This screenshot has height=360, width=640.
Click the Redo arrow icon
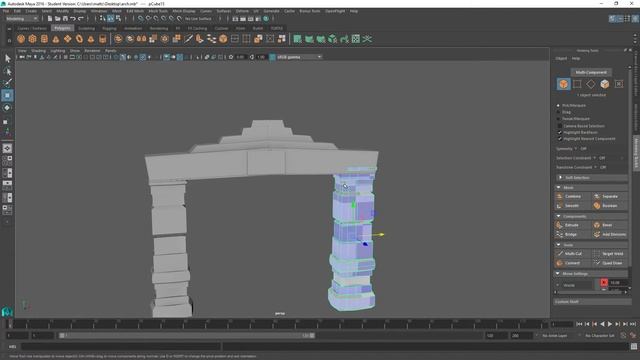[x=81, y=18]
